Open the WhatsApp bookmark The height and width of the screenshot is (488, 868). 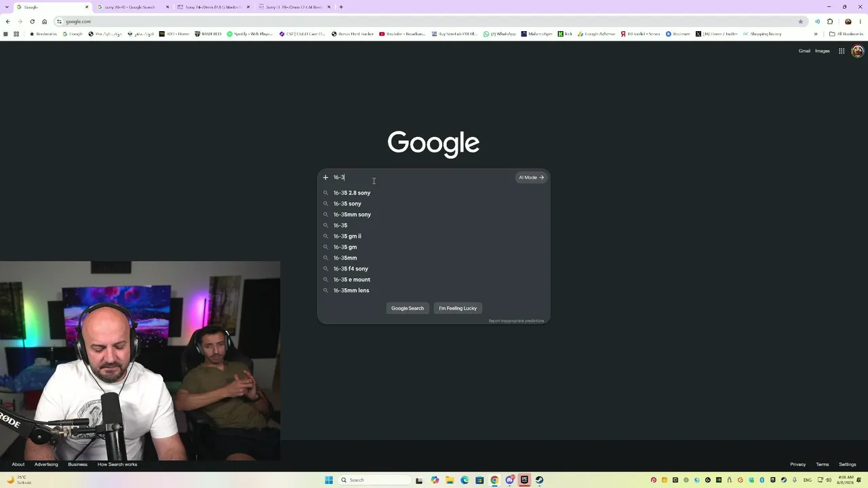click(499, 34)
